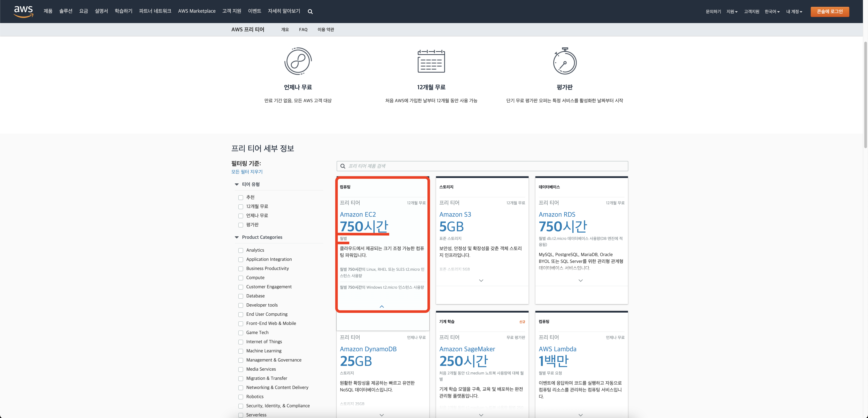Click the 프리 티어 제품 검색 input field
Image resolution: width=868 pixels, height=418 pixels.
(482, 166)
